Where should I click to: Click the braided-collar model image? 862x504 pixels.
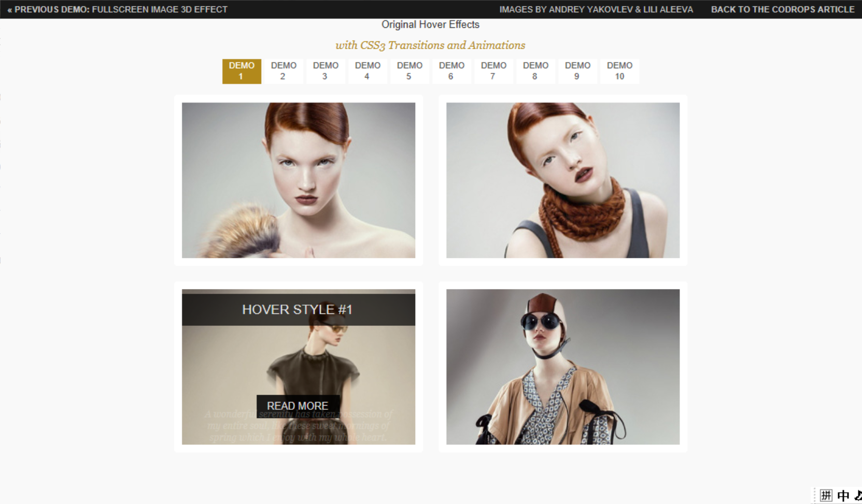pyautogui.click(x=563, y=180)
